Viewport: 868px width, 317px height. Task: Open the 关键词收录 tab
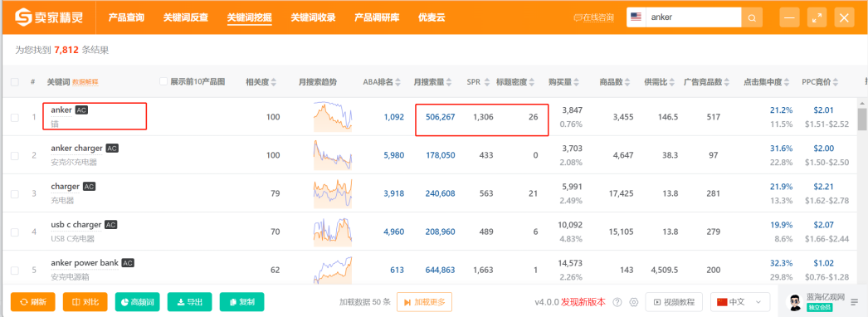314,17
